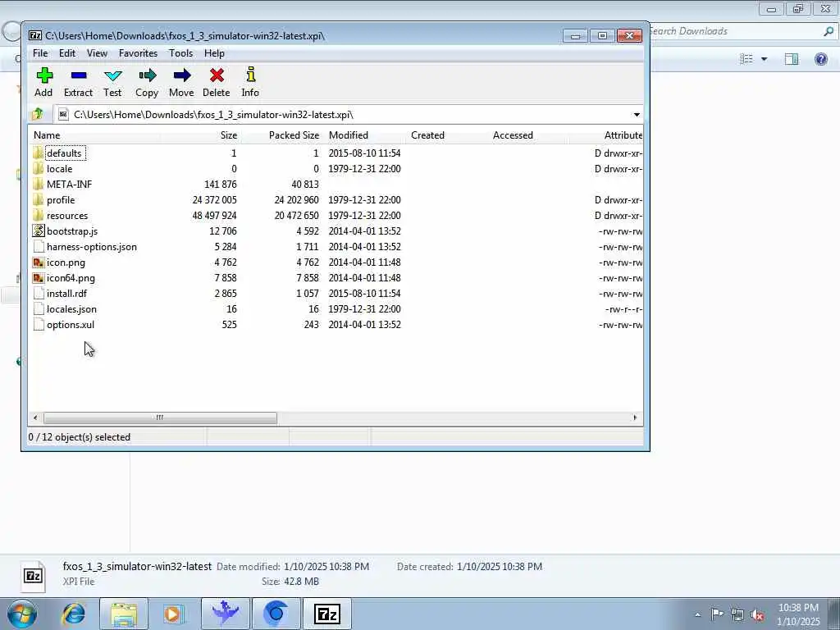Open the Help menu
Image resolution: width=840 pixels, height=630 pixels.
tap(214, 53)
